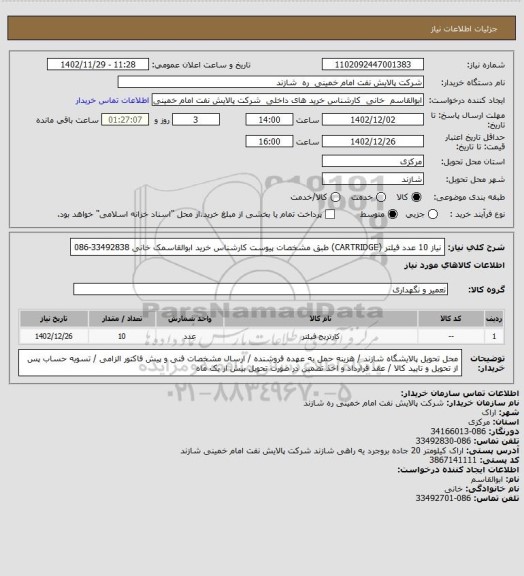
Task: Open اطلاعات تماس خریدار link
Action: tap(112, 100)
